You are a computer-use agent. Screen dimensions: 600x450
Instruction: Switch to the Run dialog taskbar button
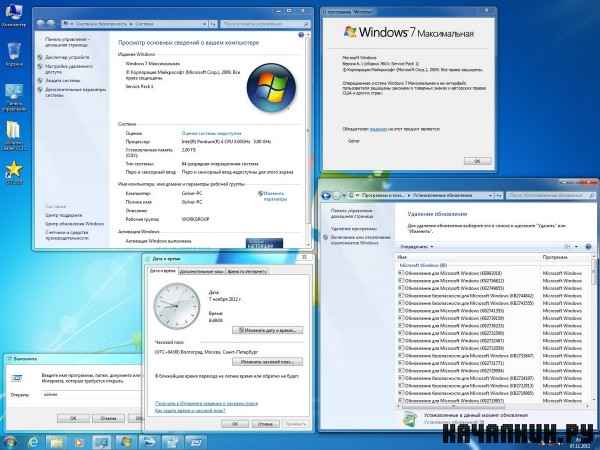196,442
